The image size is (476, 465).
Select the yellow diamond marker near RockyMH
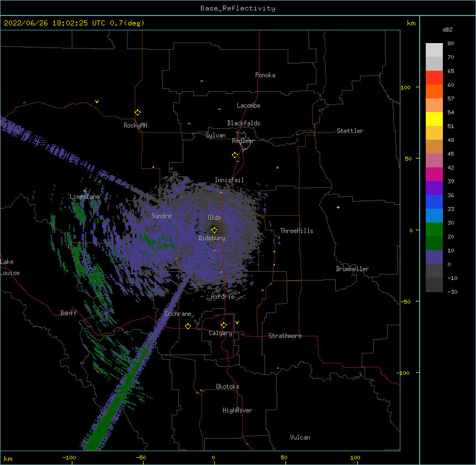click(137, 112)
